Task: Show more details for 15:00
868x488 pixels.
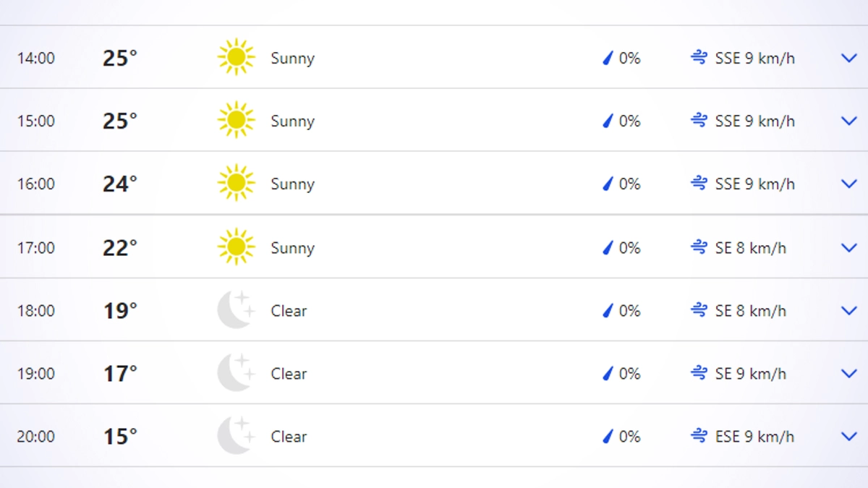Action: click(x=849, y=121)
